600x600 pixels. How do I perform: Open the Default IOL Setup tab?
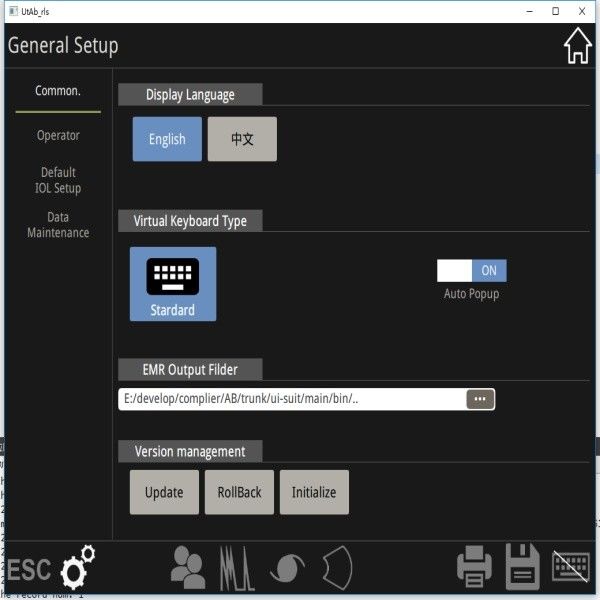point(58,180)
